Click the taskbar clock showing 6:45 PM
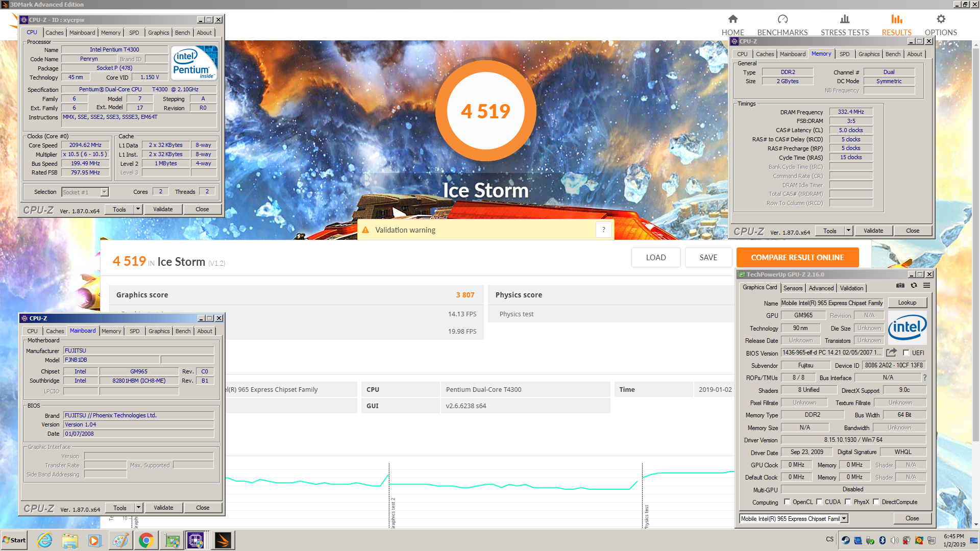The width and height of the screenshot is (980, 551). point(954,540)
